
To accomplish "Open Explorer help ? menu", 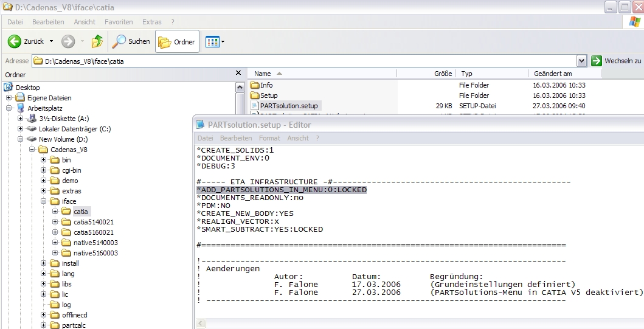I will [x=173, y=22].
